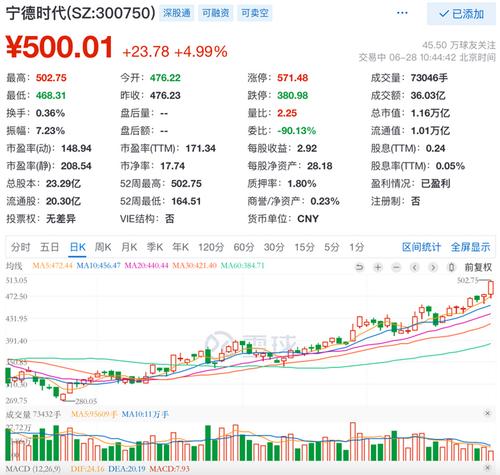The width and height of the screenshot is (500, 475).
Task: Click the change value +23.78 +4.99%
Action: click(175, 52)
